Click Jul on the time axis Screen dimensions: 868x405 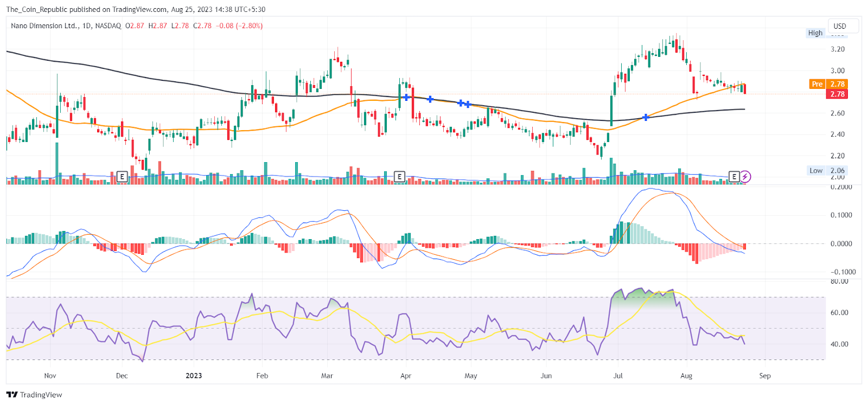(x=618, y=376)
